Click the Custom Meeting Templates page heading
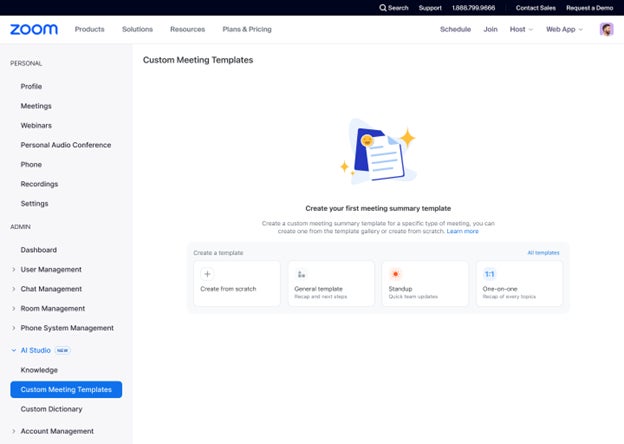This screenshot has height=444, width=624. 198,60
